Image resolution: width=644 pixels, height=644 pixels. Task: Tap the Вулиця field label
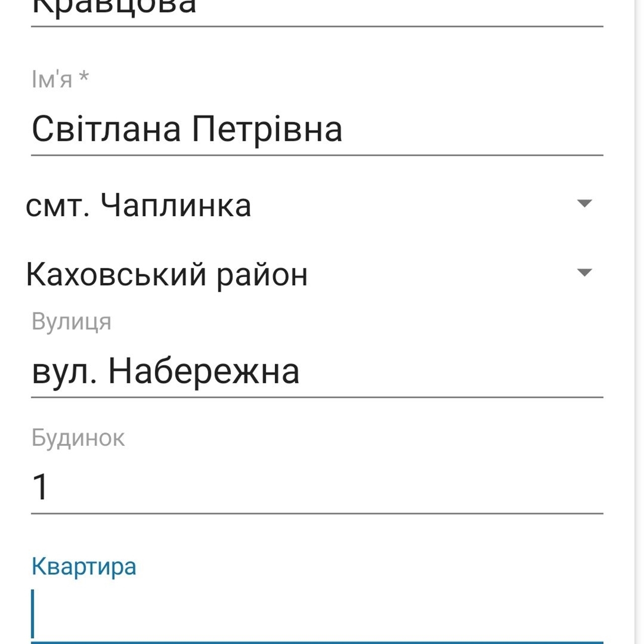coord(71,321)
